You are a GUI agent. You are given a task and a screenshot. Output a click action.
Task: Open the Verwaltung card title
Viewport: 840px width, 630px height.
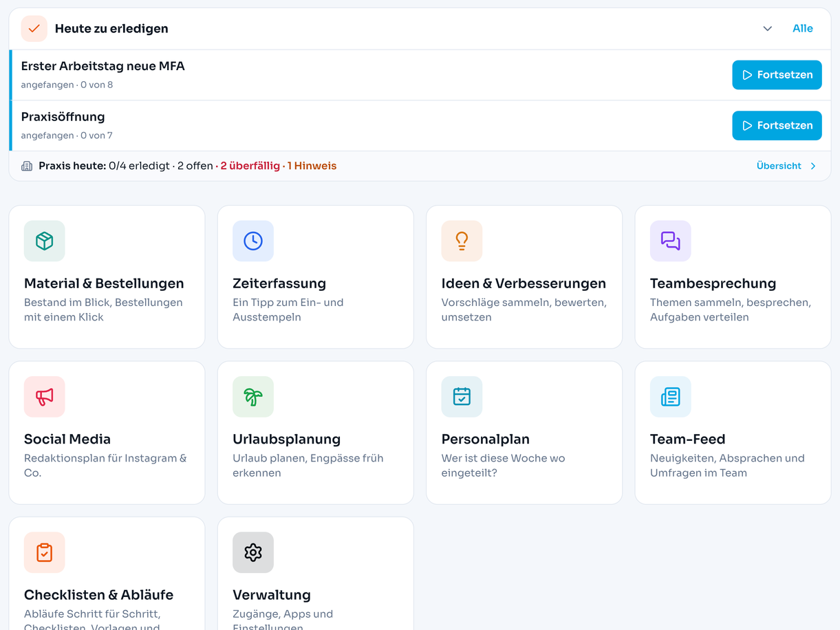[x=272, y=595]
